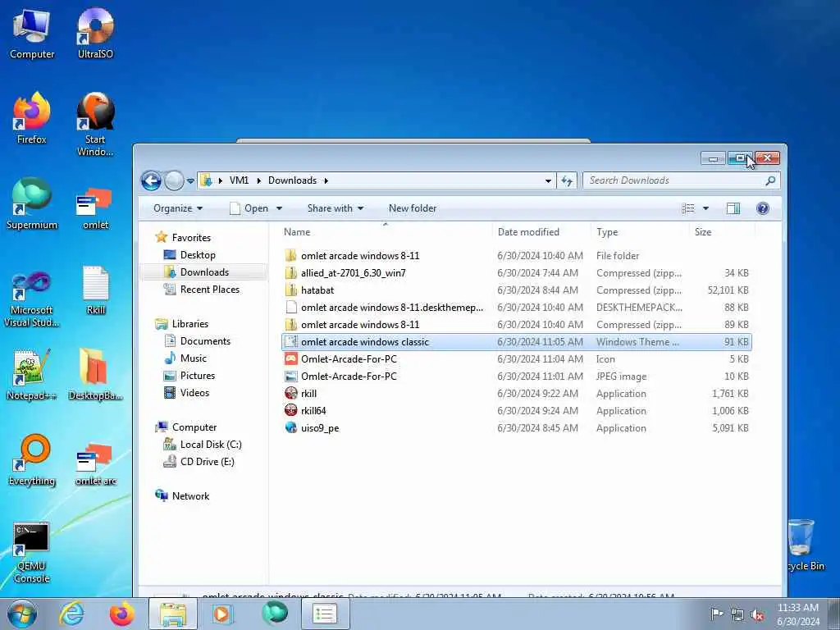The width and height of the screenshot is (840, 630).
Task: Click the Explorer Forward arrow button
Action: coord(174,181)
